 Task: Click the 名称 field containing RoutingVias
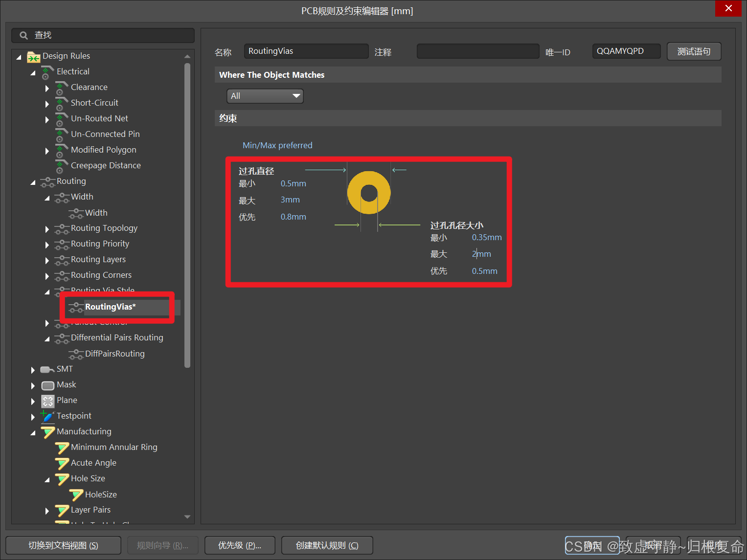[x=306, y=51]
